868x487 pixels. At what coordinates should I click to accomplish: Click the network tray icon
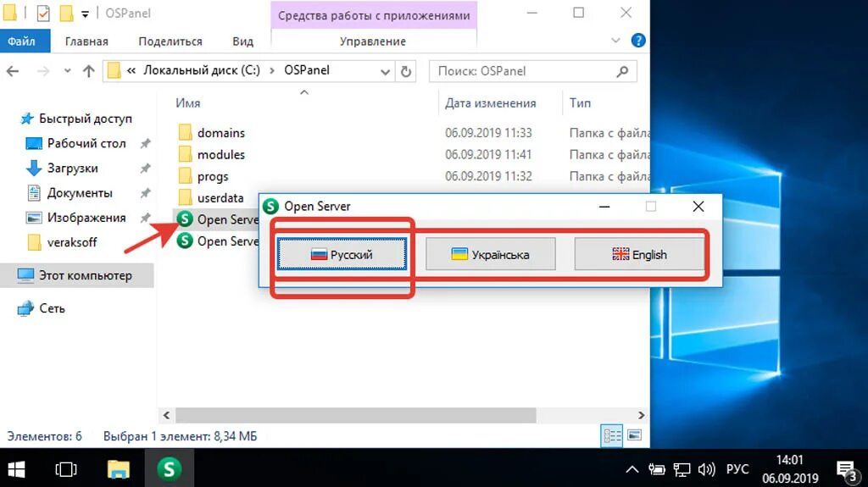point(682,469)
